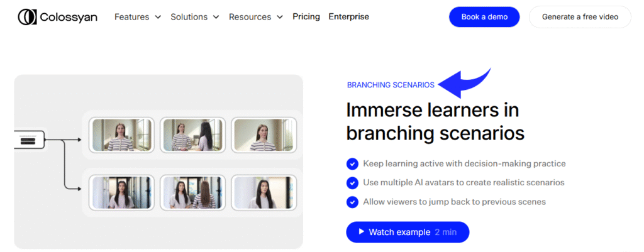Select the top-right avatar thumbnail
The width and height of the screenshot is (644, 252).
264,134
